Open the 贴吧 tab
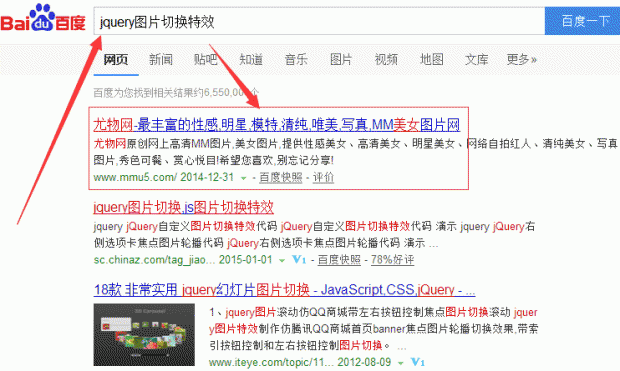This screenshot has height=371, width=620. tap(206, 60)
